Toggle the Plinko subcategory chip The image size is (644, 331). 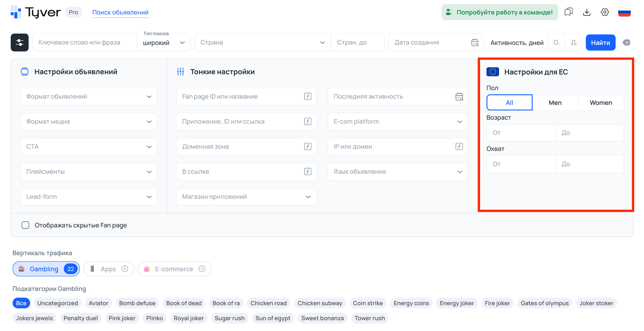point(154,318)
